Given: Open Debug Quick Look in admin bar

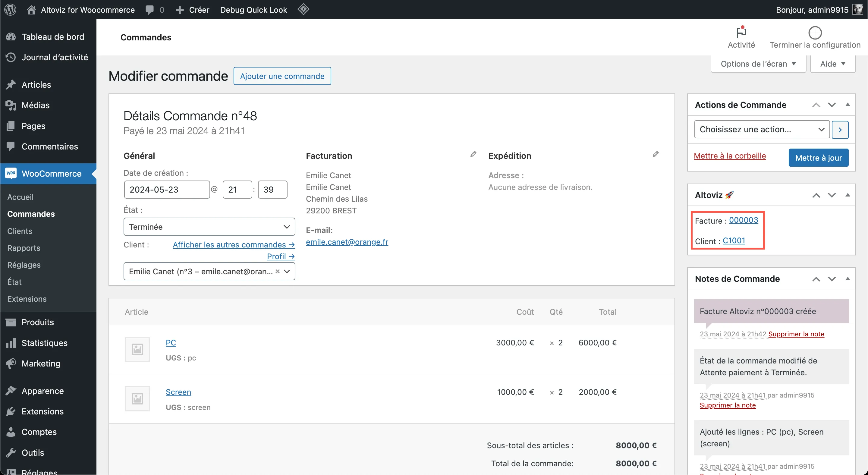Looking at the screenshot, I should [x=254, y=10].
